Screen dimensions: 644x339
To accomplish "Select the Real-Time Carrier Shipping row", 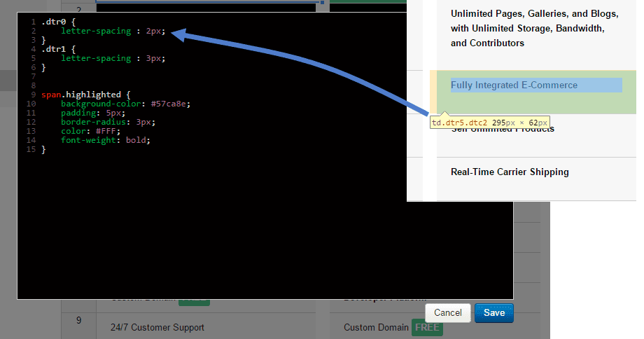I will tap(510, 172).
